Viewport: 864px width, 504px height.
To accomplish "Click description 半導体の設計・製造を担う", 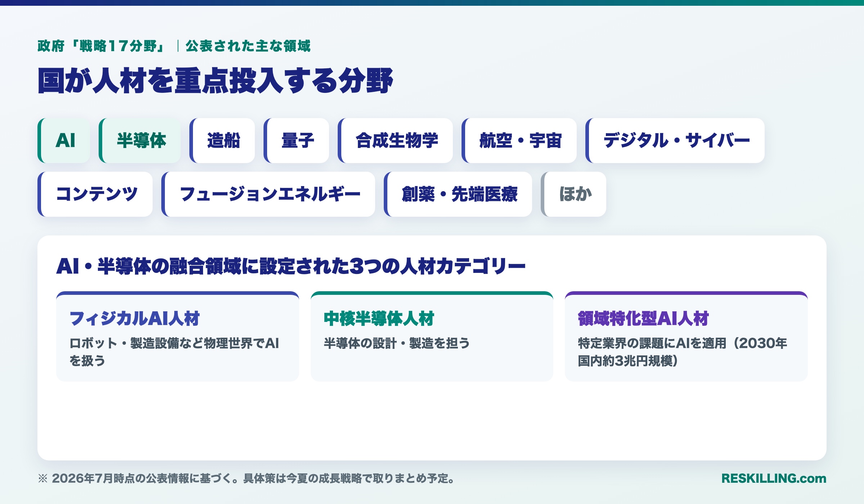I will [397, 343].
